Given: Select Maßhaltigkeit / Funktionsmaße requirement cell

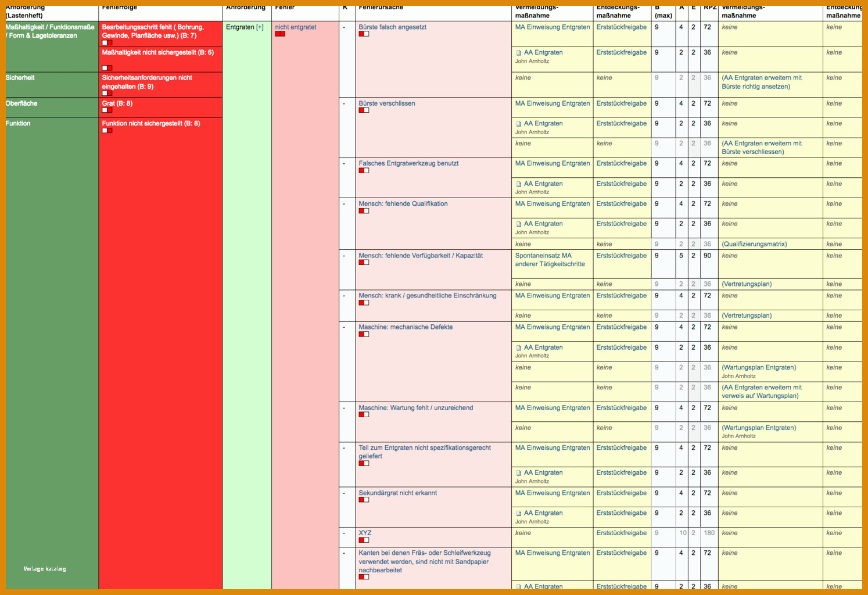Looking at the screenshot, I should tap(52, 46).
